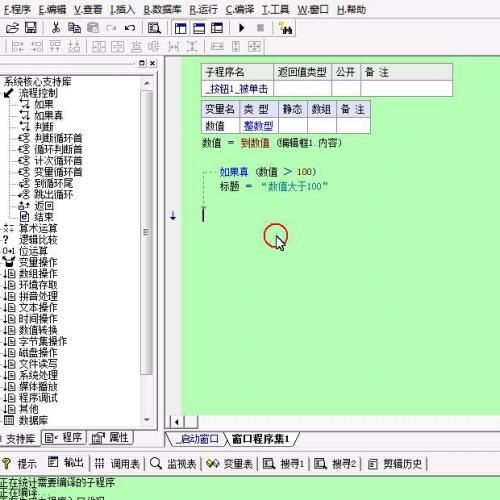Expand the 磁盘操作 category

click(38, 353)
